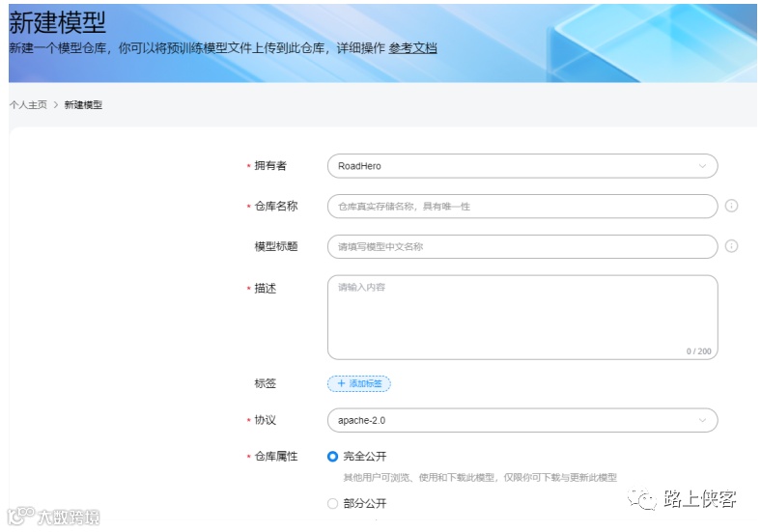The width and height of the screenshot is (761, 532).
Task: Show the info tip beside 仓库名称
Action: [731, 206]
